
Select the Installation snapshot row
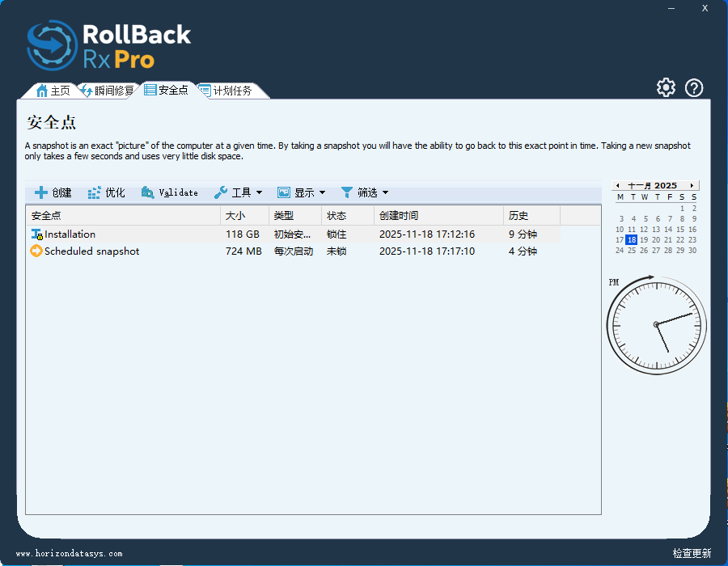pos(121,234)
